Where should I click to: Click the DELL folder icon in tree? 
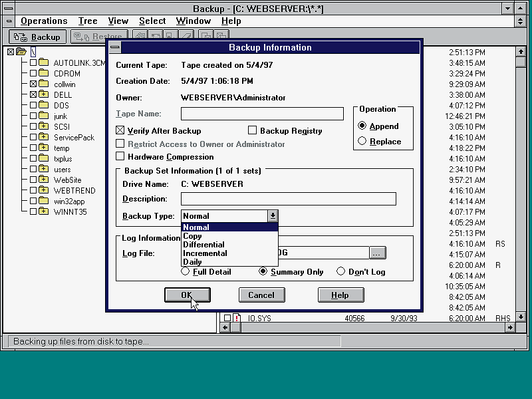44,95
